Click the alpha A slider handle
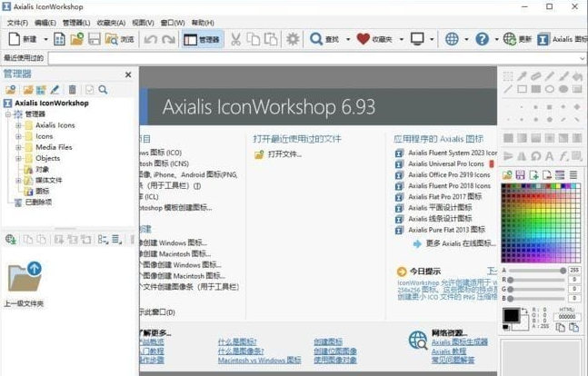Screen dimensions: 588x376 pos(563,271)
